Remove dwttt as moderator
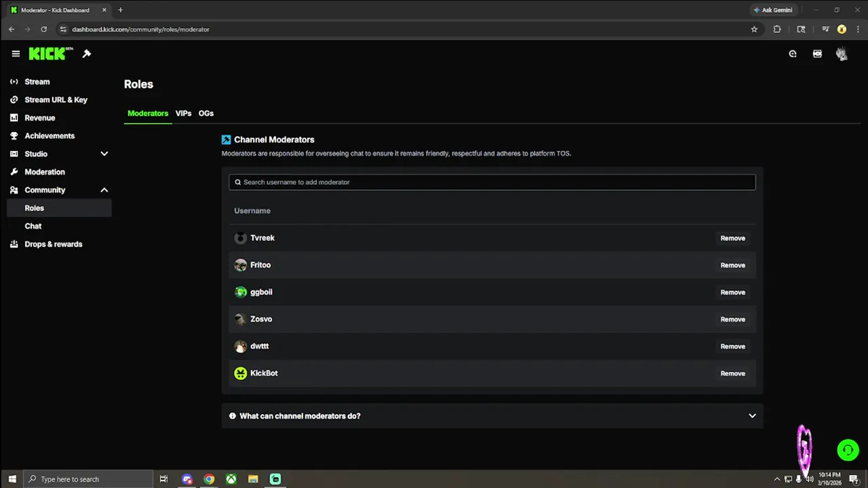 point(732,347)
